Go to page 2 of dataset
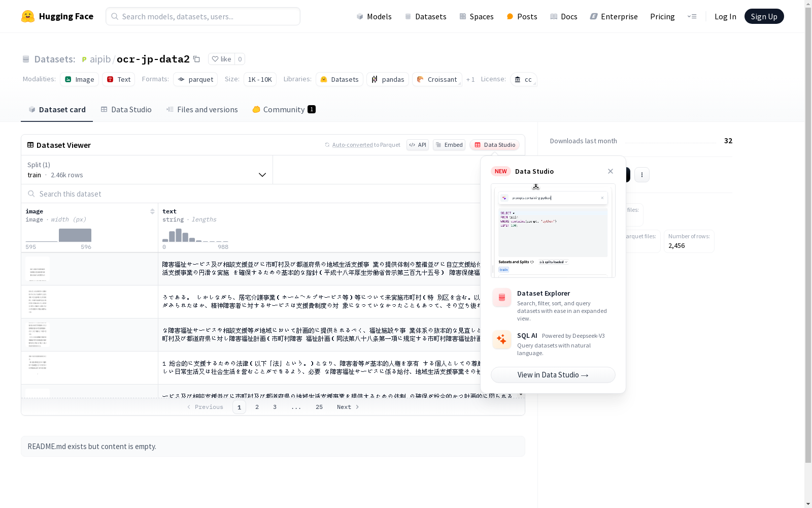 tap(257, 407)
